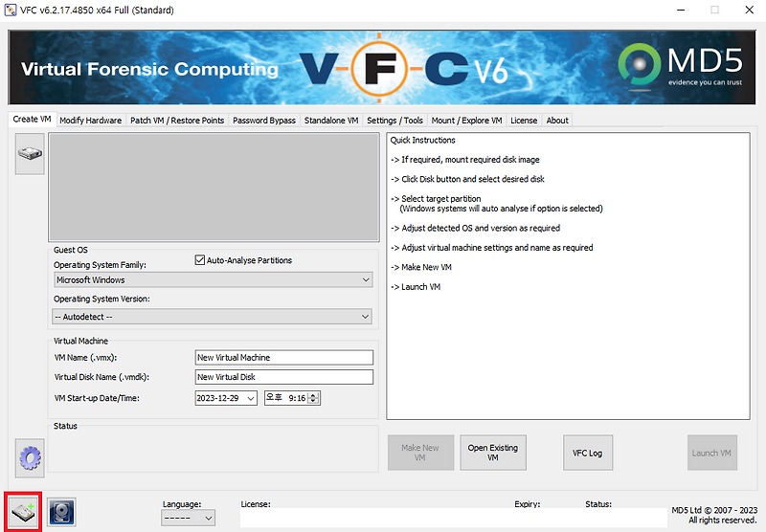
Task: Switch to the Create VM tab
Action: (x=32, y=119)
